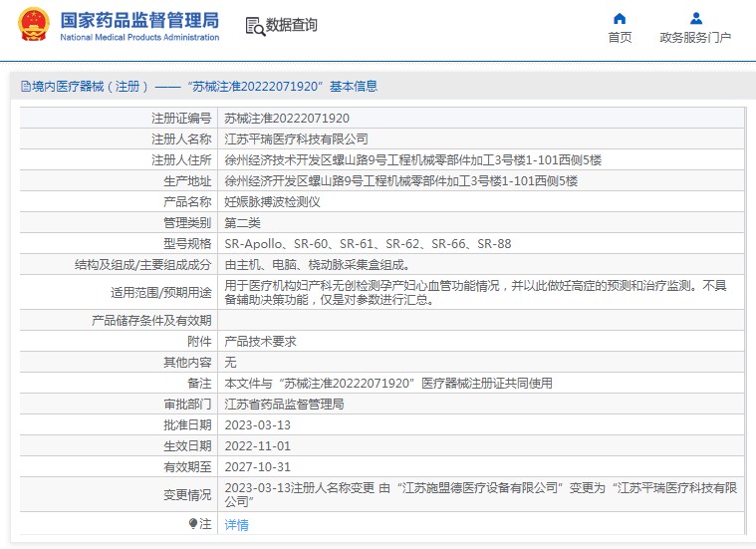
Task: Click the 适用范围/预期用途 description text
Action: click(x=475, y=292)
